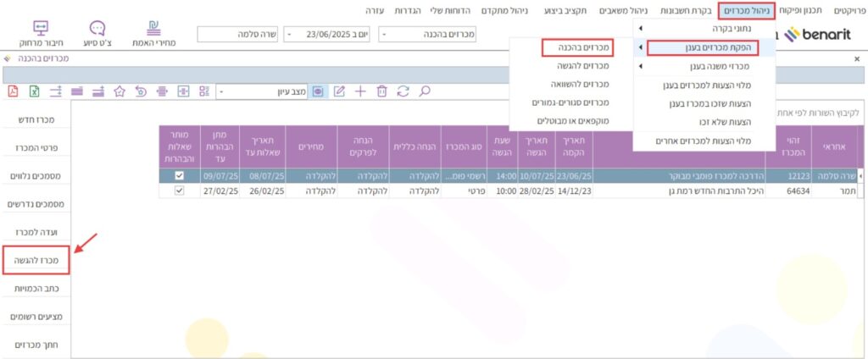Click the star favorites icon
Viewport: 868px width, 359px height.
[x=120, y=91]
